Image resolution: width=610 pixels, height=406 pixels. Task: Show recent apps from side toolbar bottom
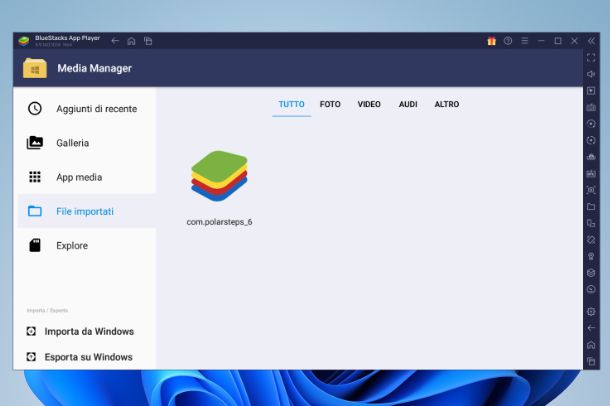(x=591, y=361)
